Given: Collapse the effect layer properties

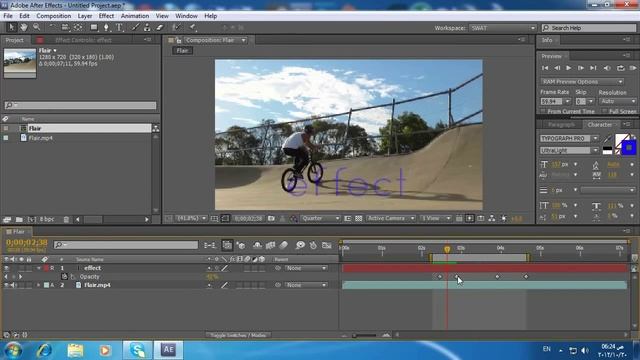Looking at the screenshot, I should point(39,268).
